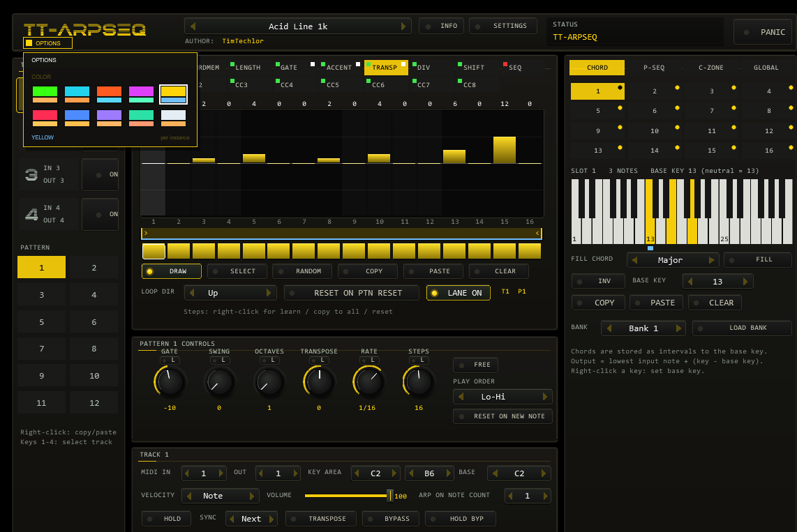
Task: Select the green color swatch
Action: tap(45, 94)
